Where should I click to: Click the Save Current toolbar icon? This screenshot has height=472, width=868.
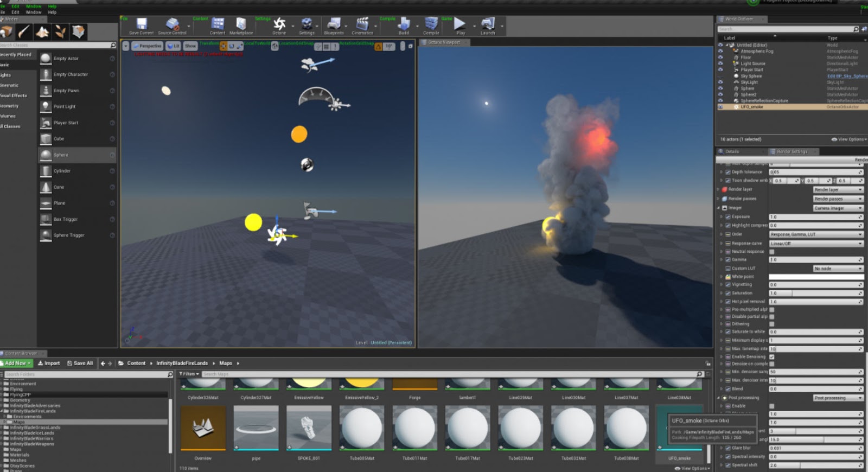click(x=142, y=24)
